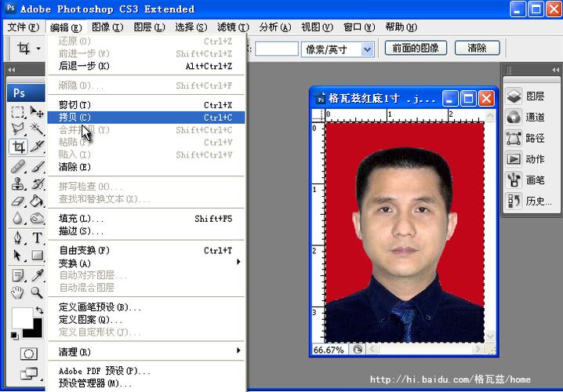Reset default foreground and background colors
The width and height of the screenshot is (563, 392).
(x=14, y=336)
